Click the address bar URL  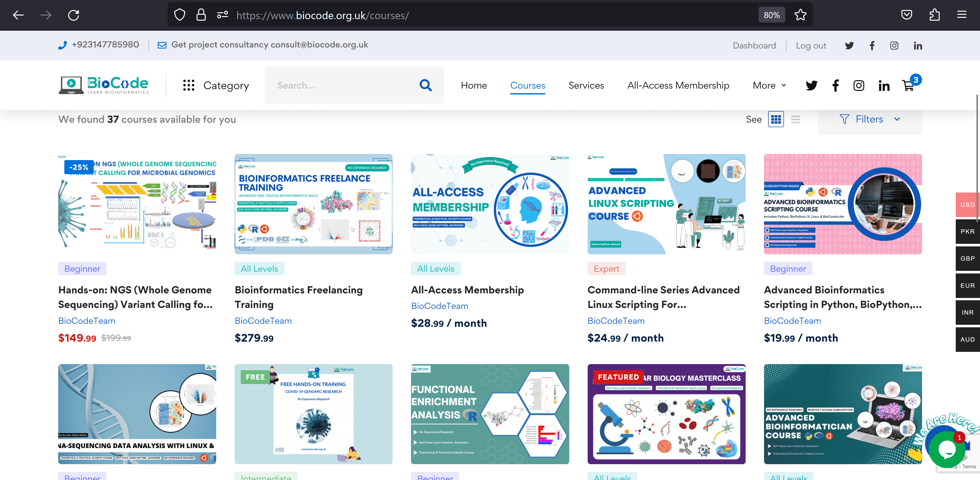tap(323, 16)
